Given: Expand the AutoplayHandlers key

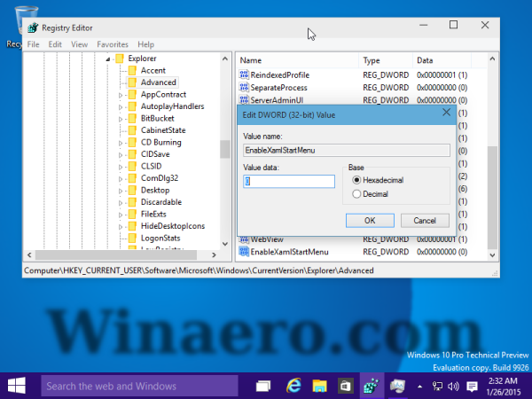Looking at the screenshot, I should point(121,107).
